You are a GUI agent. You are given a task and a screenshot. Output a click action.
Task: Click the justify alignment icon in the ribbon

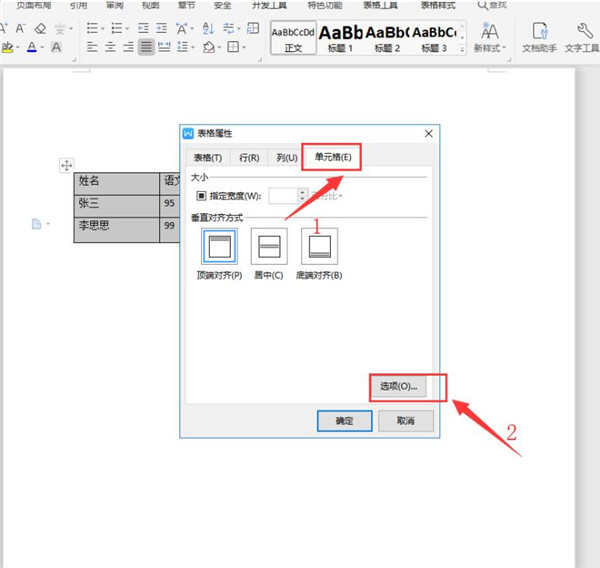pos(147,47)
